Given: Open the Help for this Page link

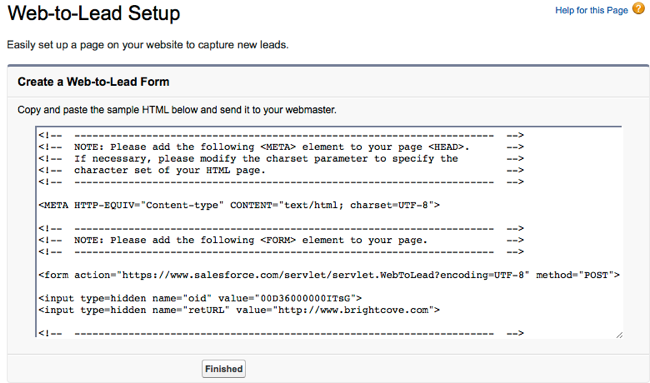Looking at the screenshot, I should [x=592, y=10].
